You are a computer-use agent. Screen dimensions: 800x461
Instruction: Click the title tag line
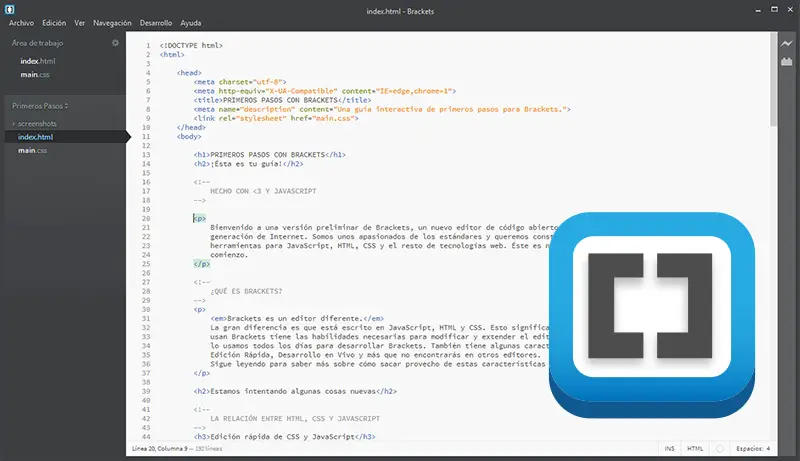pos(282,100)
